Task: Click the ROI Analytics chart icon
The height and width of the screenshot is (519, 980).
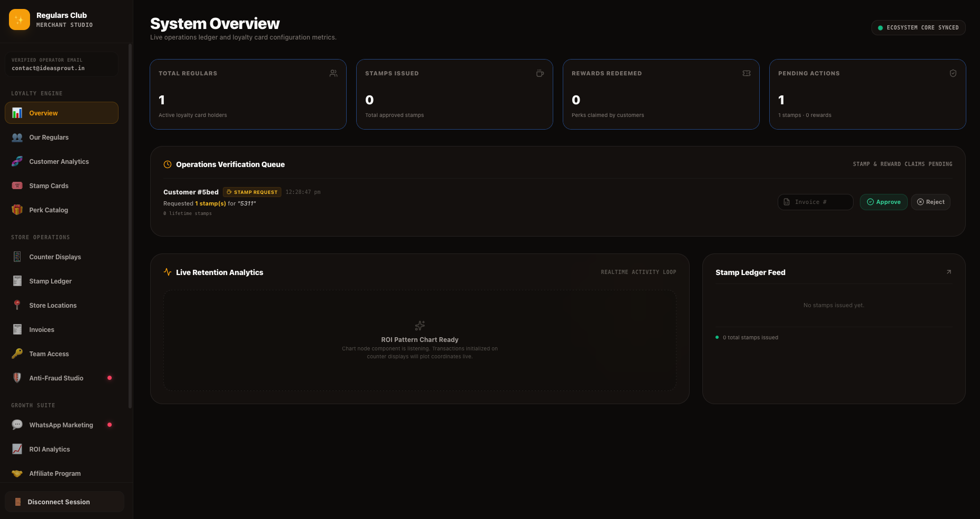Action: click(x=17, y=449)
